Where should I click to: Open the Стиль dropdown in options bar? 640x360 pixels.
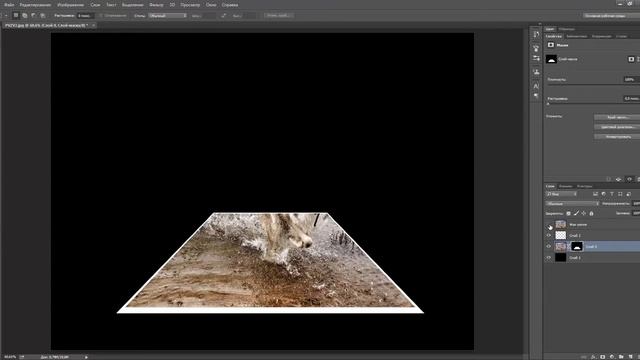point(168,16)
